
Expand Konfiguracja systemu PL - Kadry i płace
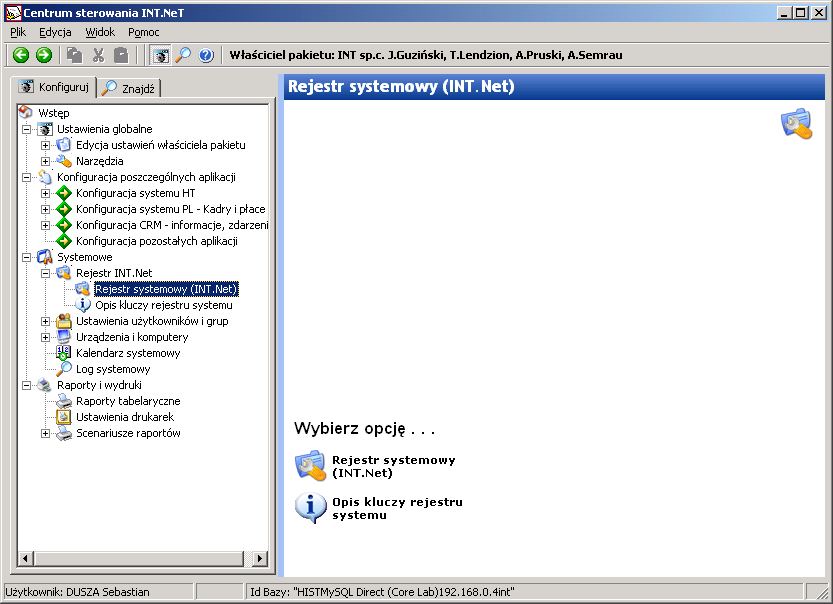click(45, 209)
